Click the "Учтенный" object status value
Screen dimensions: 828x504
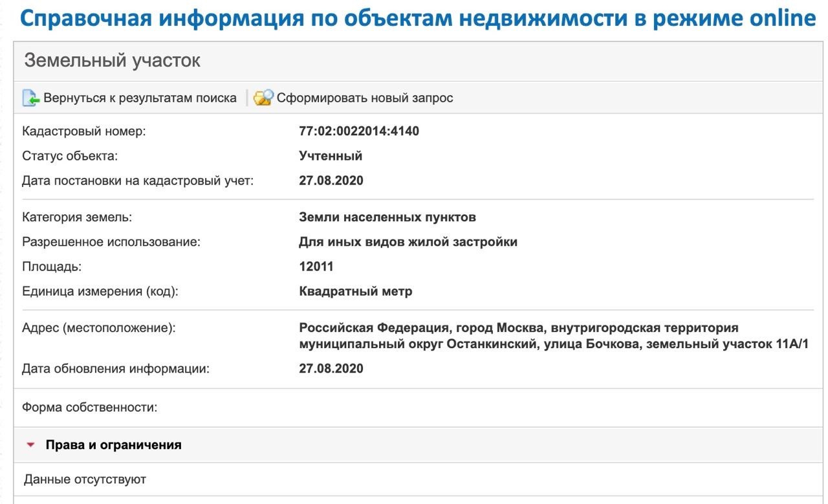point(331,156)
